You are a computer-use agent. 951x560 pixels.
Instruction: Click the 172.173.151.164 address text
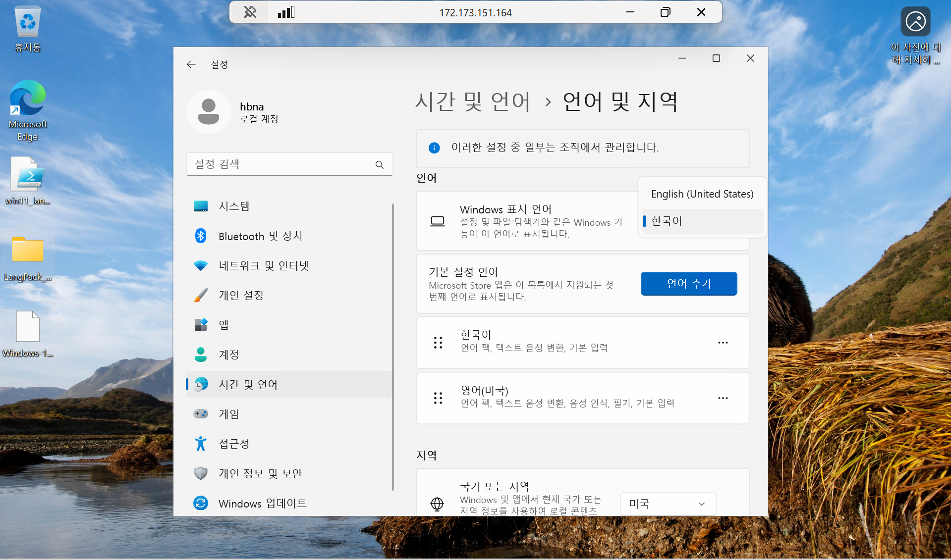475,13
